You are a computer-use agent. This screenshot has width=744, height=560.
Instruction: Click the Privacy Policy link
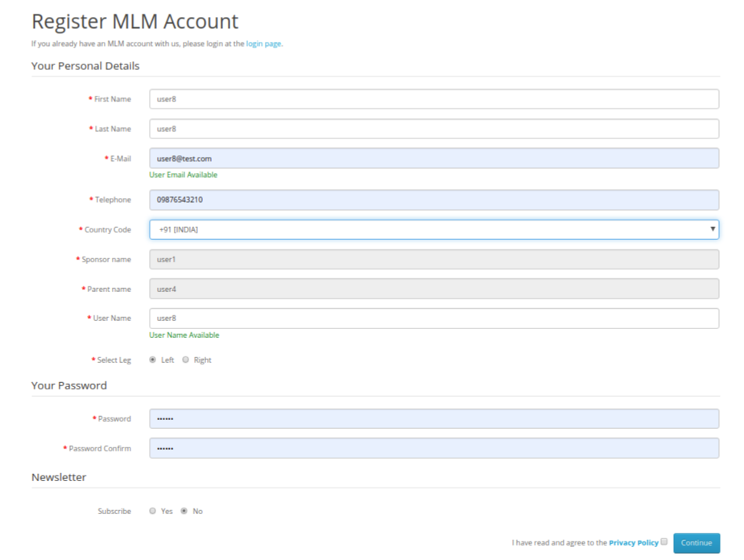click(635, 542)
